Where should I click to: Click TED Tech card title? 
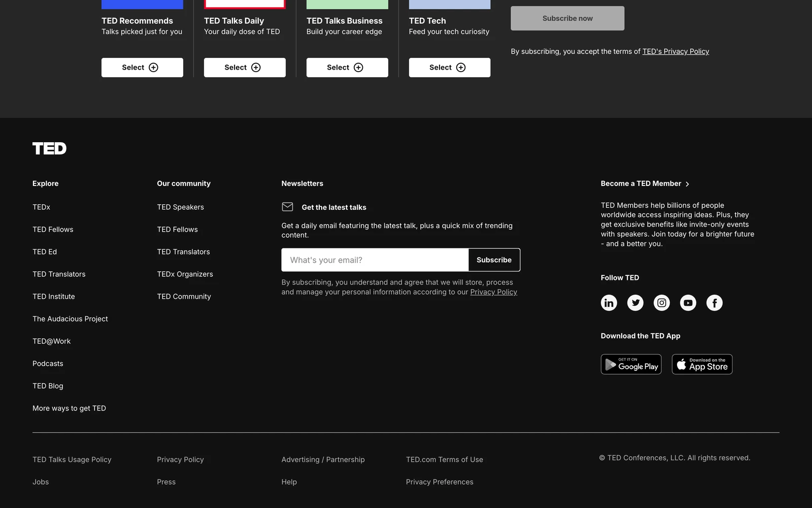[427, 21]
